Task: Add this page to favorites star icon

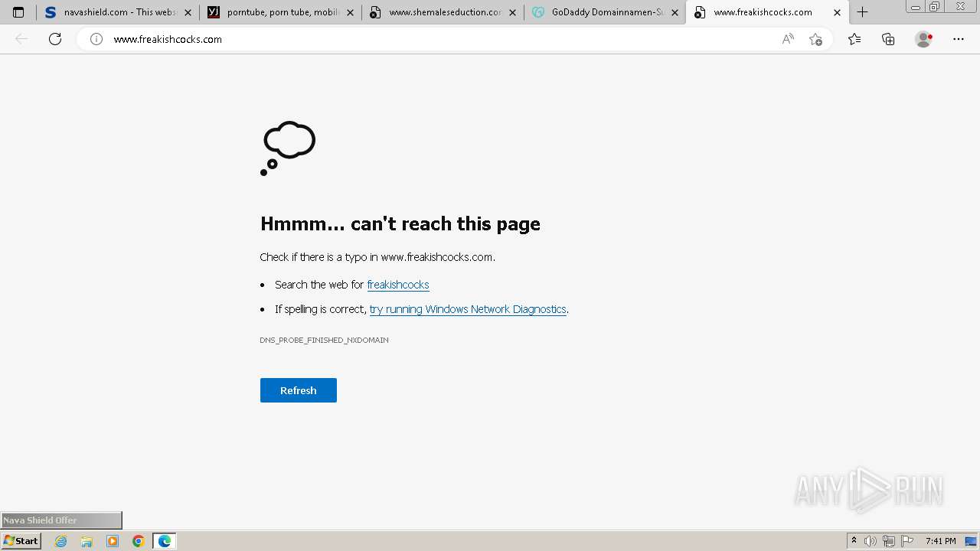Action: 815,39
